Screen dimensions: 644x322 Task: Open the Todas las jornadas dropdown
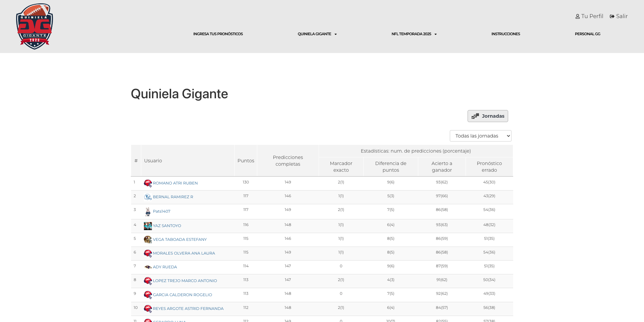click(480, 136)
